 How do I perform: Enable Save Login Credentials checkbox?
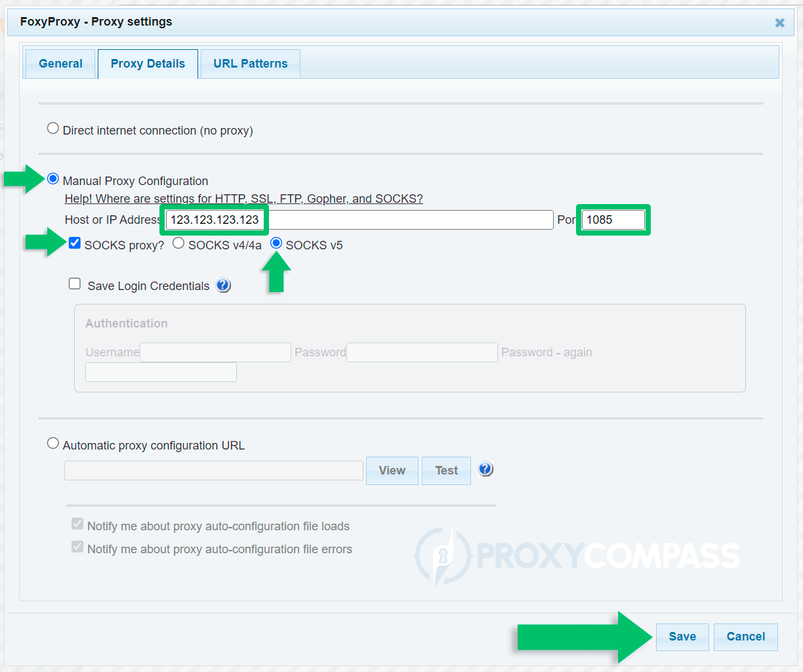click(x=75, y=283)
